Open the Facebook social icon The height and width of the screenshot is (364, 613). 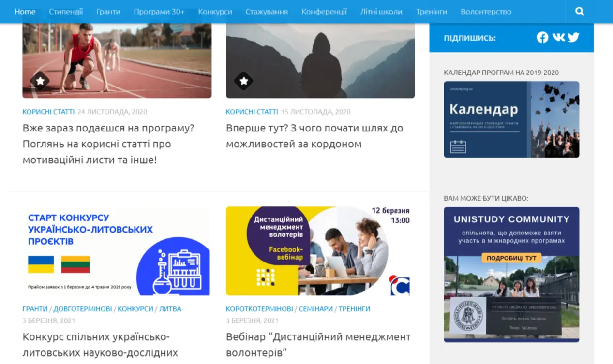tap(542, 38)
